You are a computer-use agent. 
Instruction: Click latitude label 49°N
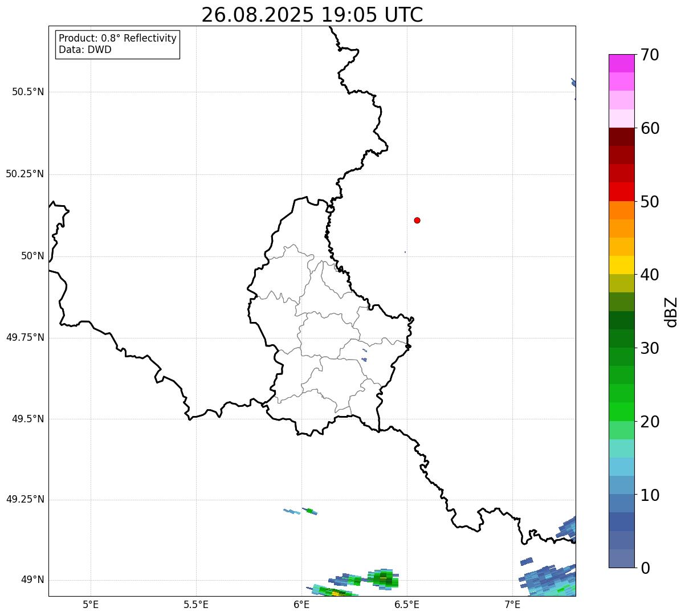click(32, 580)
